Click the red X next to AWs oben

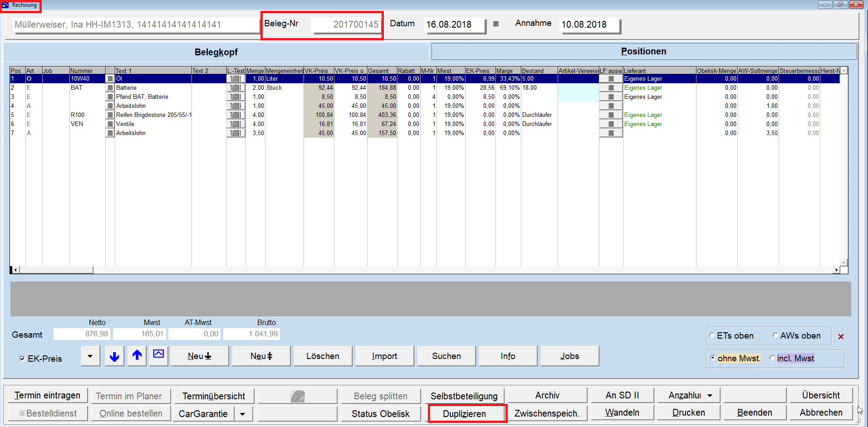(841, 336)
